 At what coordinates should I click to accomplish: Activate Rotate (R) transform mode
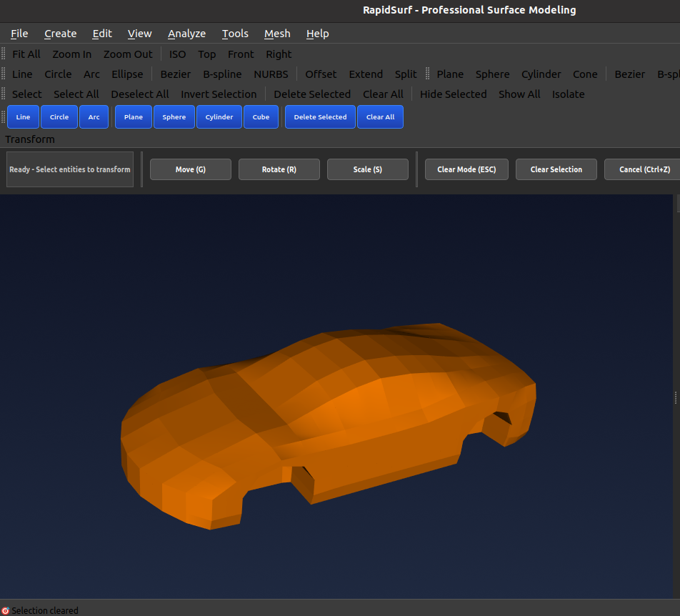[x=279, y=169]
